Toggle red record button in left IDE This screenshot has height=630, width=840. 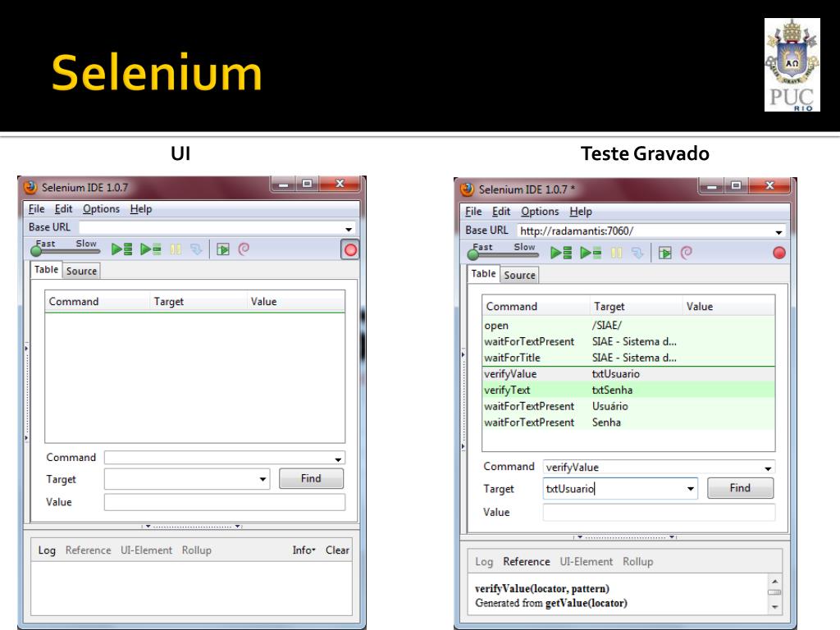[350, 249]
